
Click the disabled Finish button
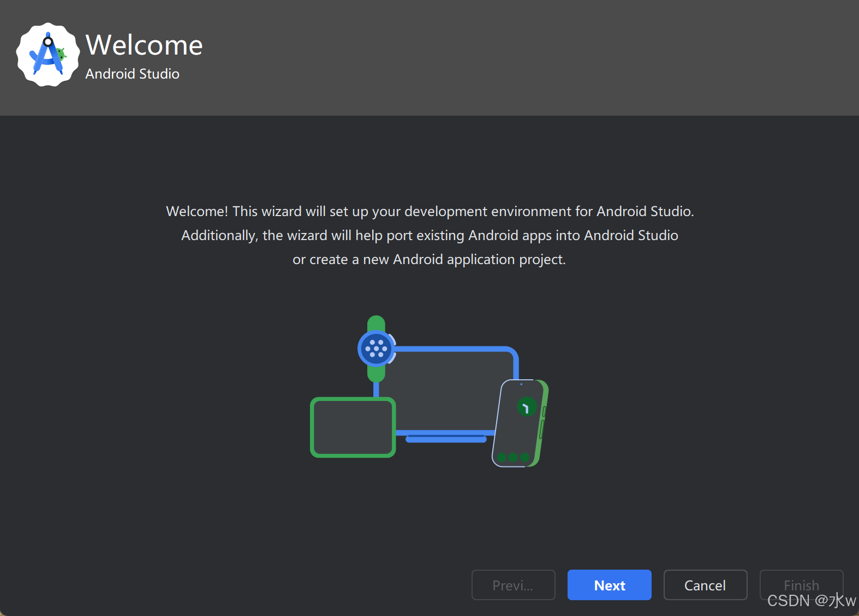(x=801, y=585)
